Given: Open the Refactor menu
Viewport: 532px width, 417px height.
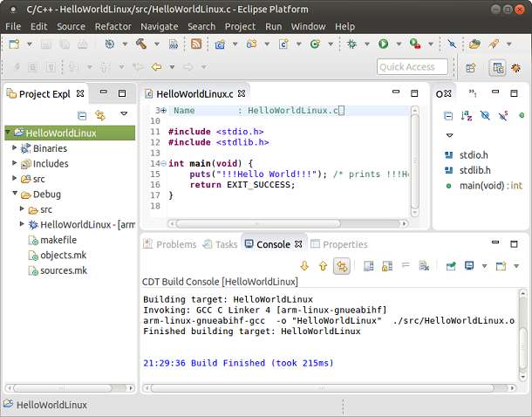Looking at the screenshot, I should [113, 26].
